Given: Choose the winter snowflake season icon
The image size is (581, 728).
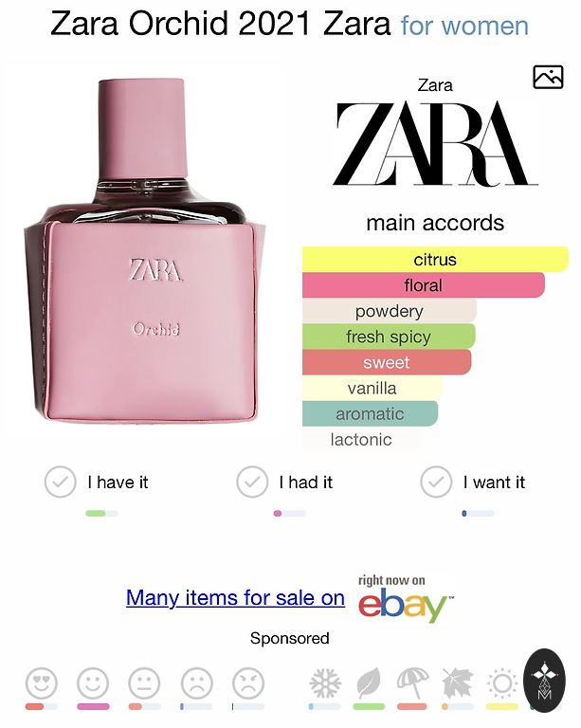Looking at the screenshot, I should (325, 683).
